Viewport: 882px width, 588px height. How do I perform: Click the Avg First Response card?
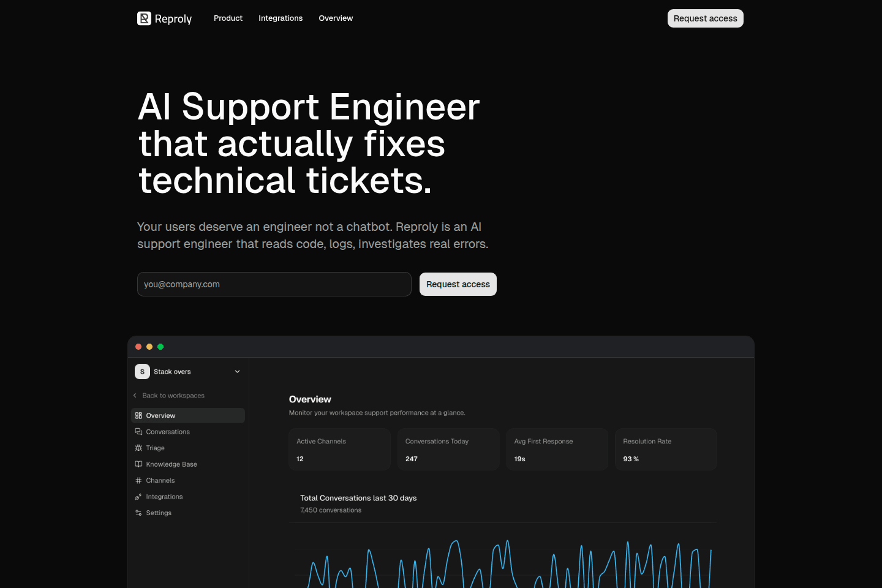[x=557, y=449]
